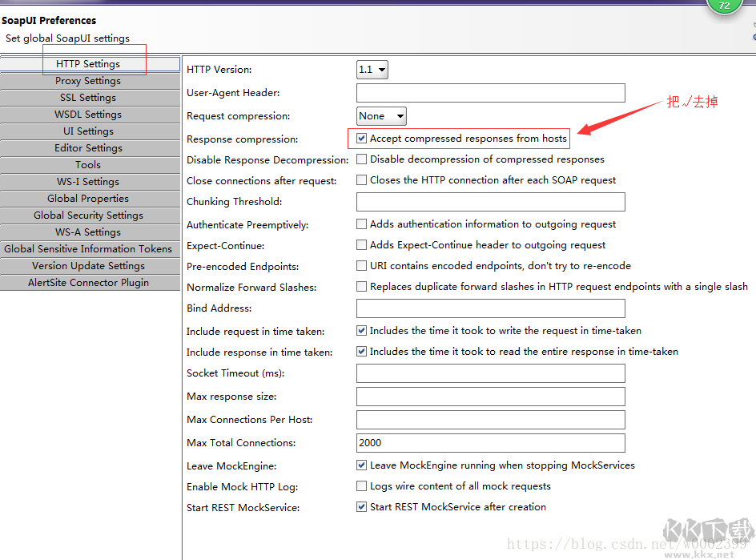Open the Request compression dropdown

click(381, 116)
